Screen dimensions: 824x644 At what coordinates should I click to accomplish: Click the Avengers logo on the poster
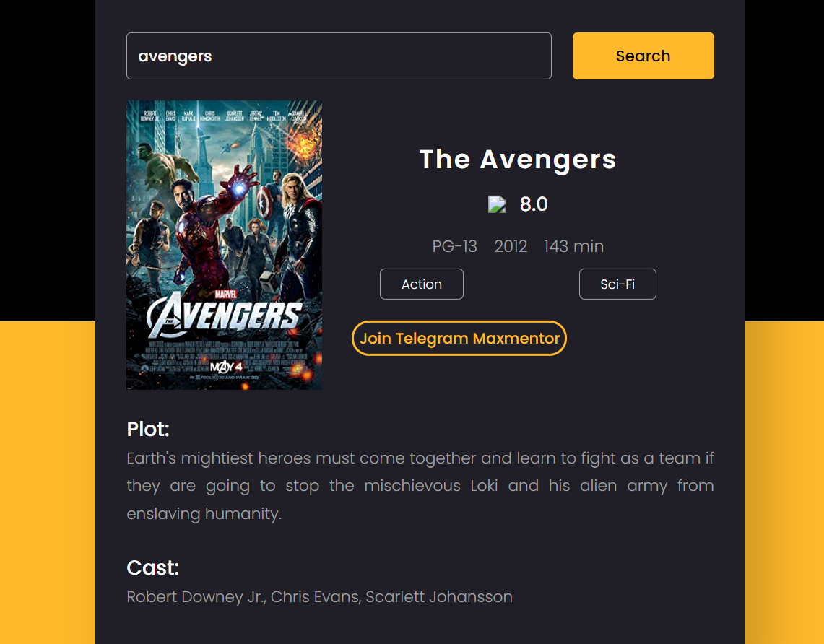point(224,314)
